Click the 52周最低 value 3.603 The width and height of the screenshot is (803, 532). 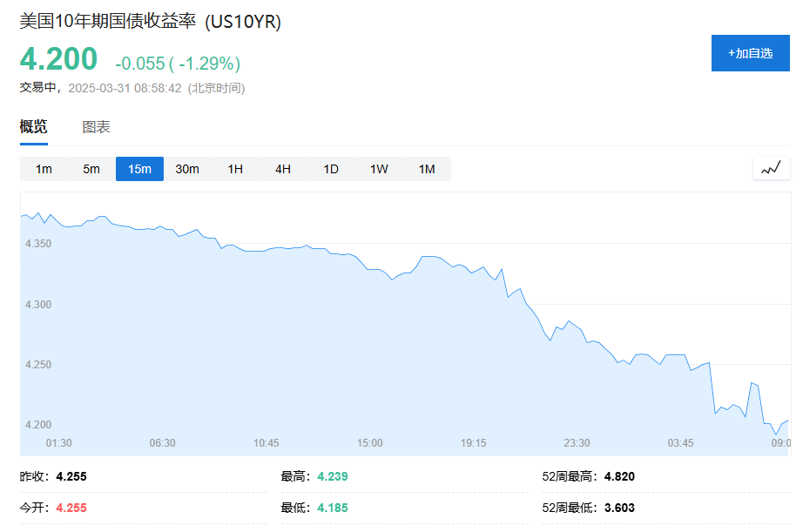(619, 508)
